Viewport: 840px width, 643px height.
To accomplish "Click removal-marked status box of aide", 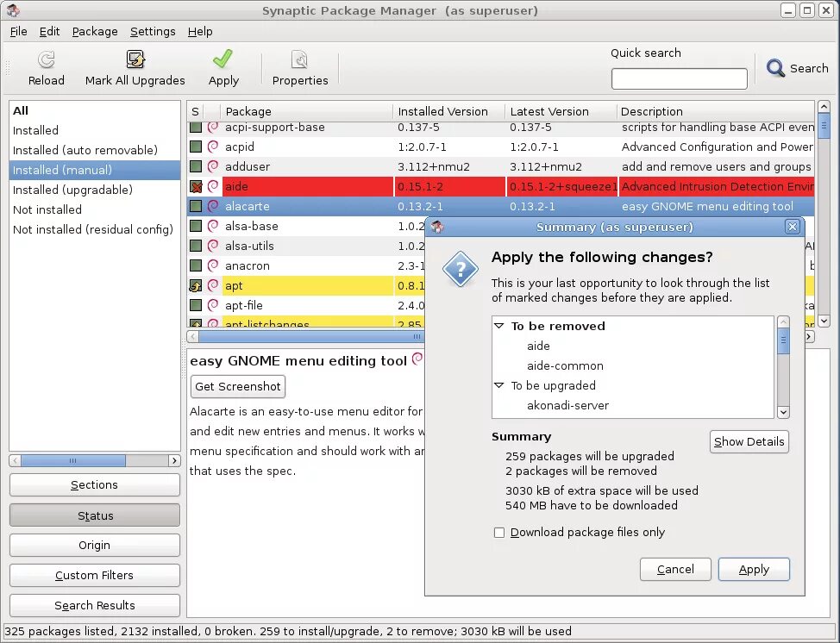I will (196, 186).
